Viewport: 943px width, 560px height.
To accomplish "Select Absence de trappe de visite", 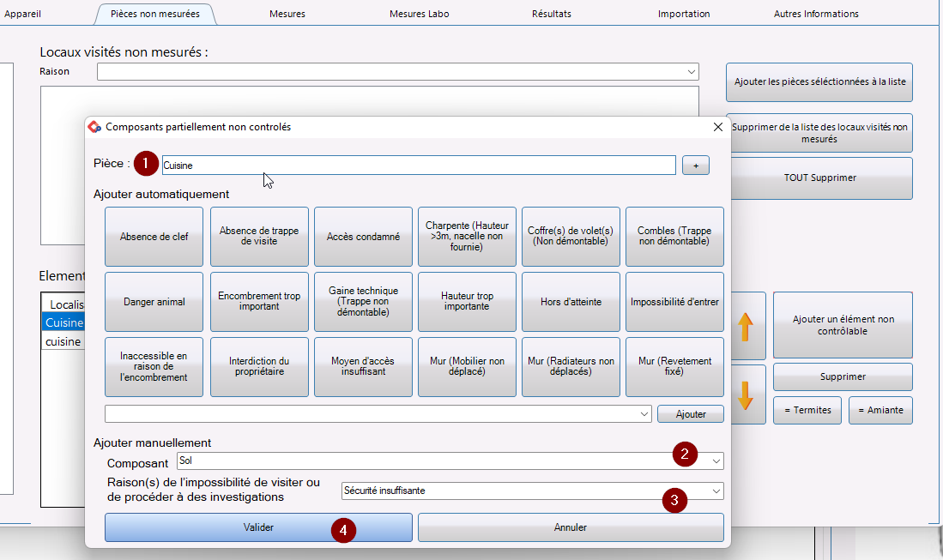I will click(259, 237).
